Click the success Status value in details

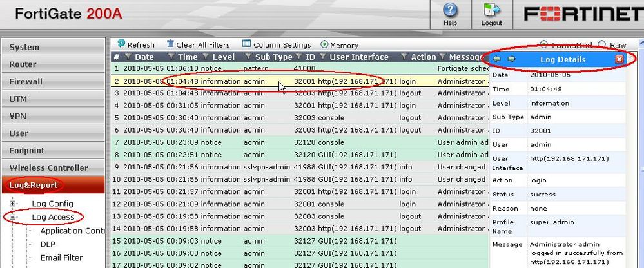pos(543,194)
